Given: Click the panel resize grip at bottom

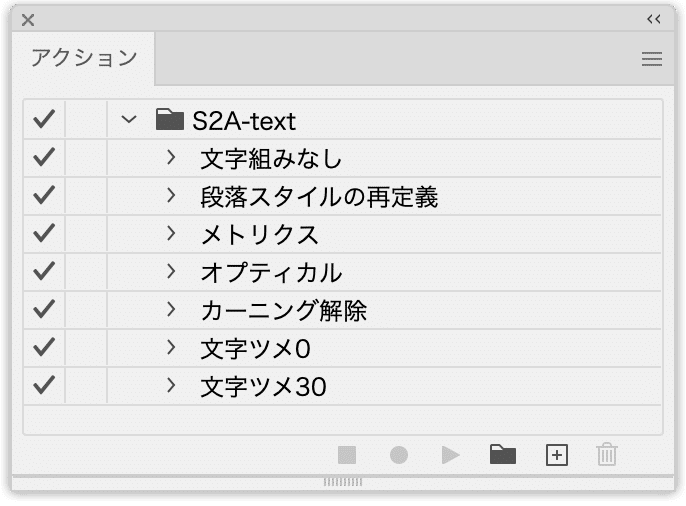Looking at the screenshot, I should tap(343, 482).
